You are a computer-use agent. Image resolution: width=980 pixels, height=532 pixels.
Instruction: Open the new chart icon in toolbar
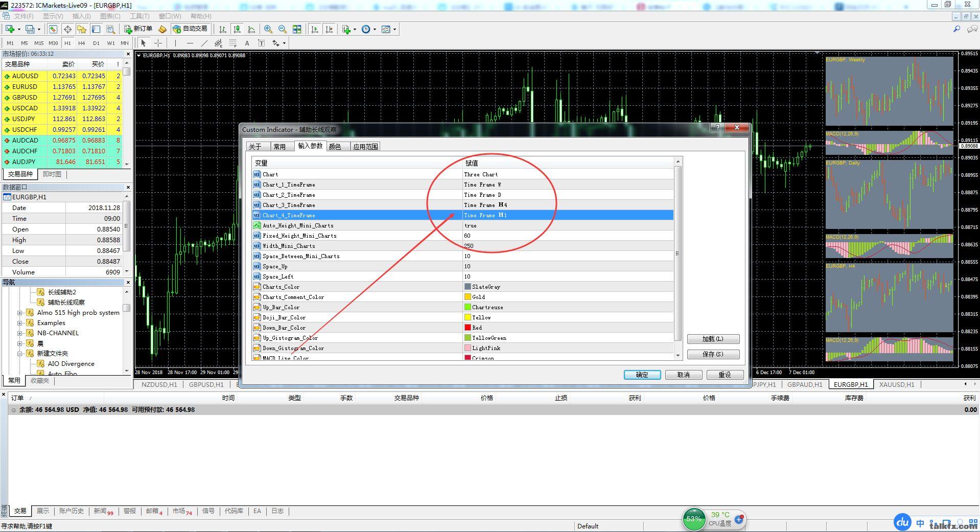pos(10,29)
